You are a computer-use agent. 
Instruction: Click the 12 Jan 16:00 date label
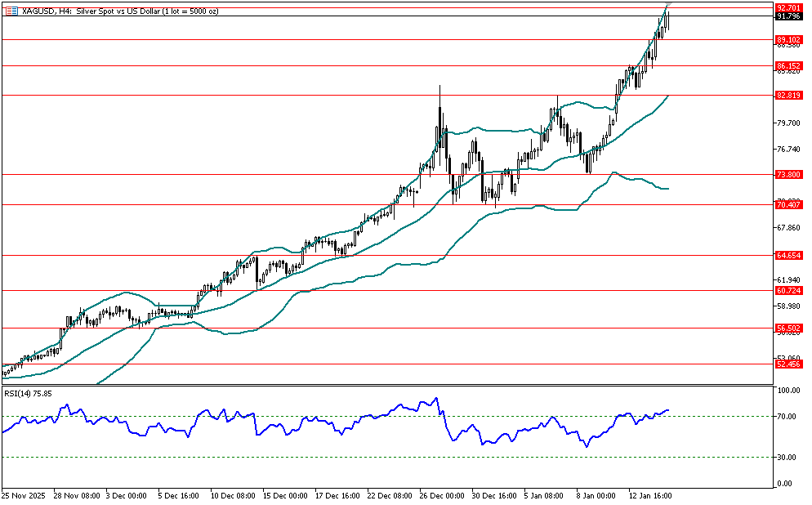tap(649, 495)
